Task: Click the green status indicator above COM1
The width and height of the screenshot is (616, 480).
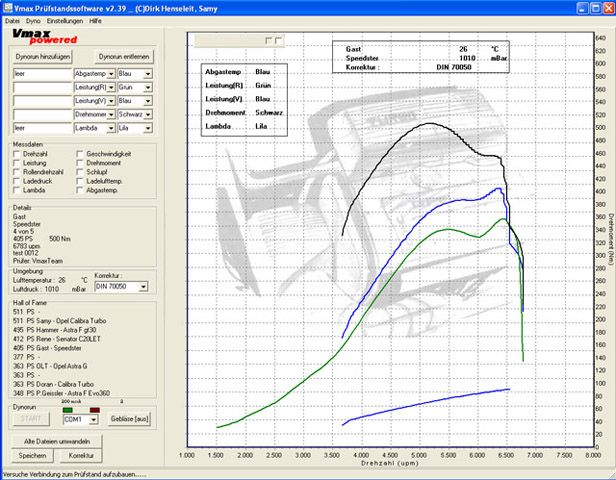Action: (x=68, y=410)
